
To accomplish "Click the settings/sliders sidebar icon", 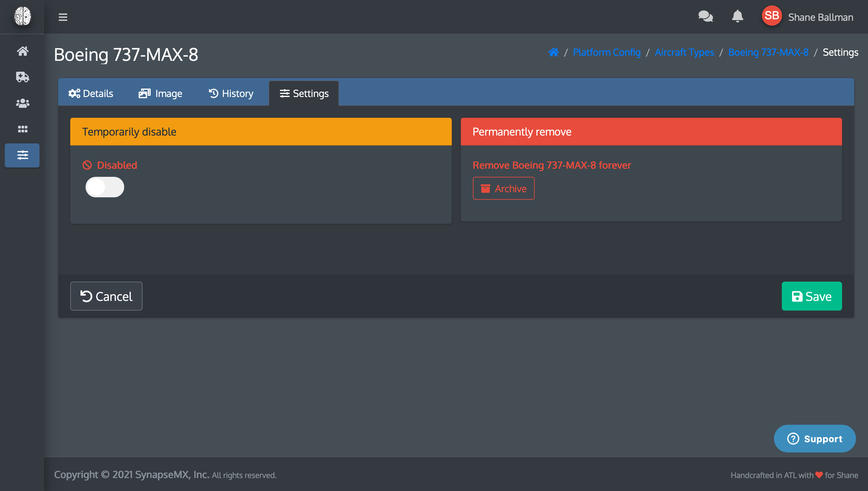I will tap(22, 155).
